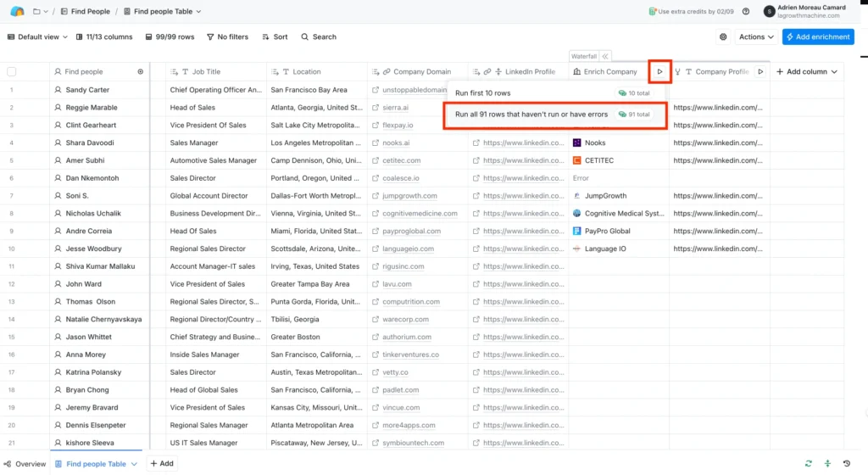
Task: Open the Add column dropdown
Action: pos(807,72)
